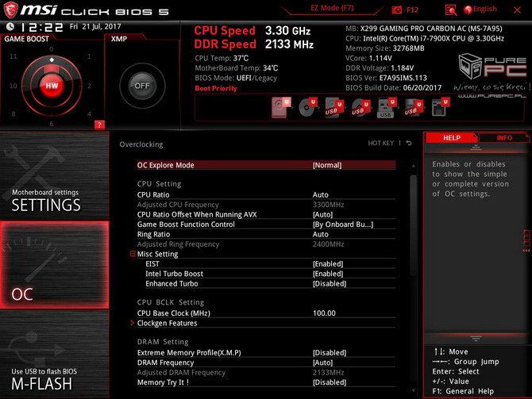Expand help panel with bottom arrow handle
Viewport: 532px width, 399px height.
tap(476, 339)
